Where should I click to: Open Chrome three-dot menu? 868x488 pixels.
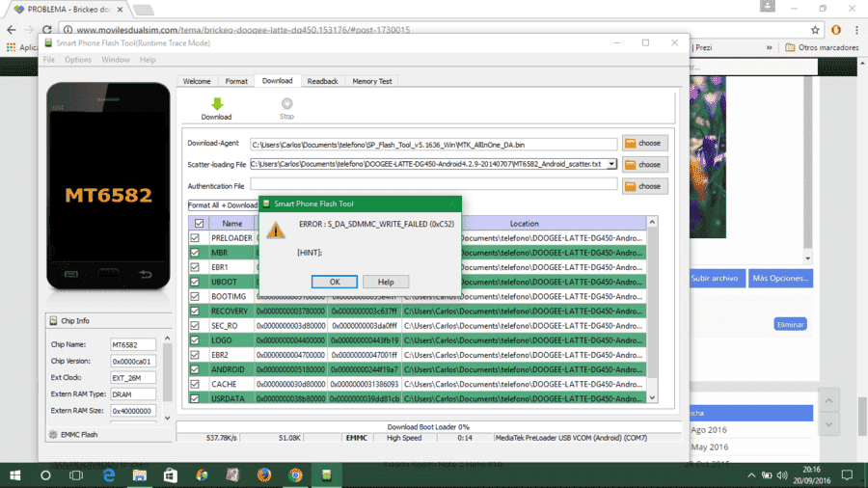tap(856, 30)
